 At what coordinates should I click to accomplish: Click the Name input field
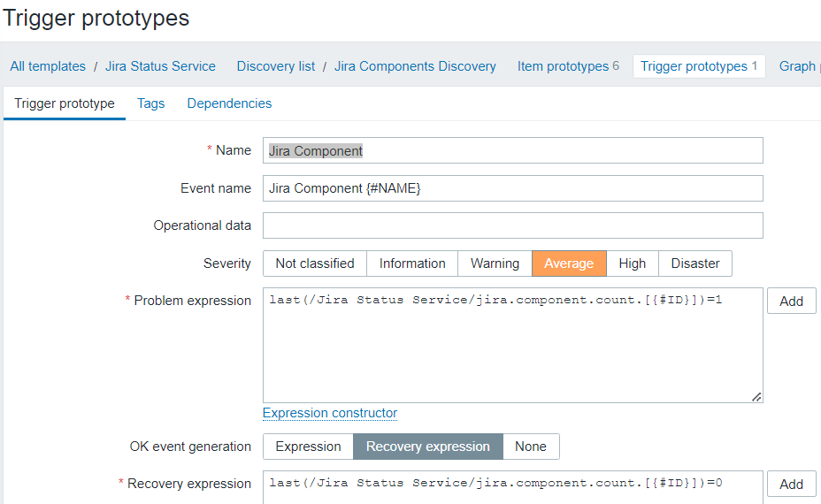(x=512, y=150)
